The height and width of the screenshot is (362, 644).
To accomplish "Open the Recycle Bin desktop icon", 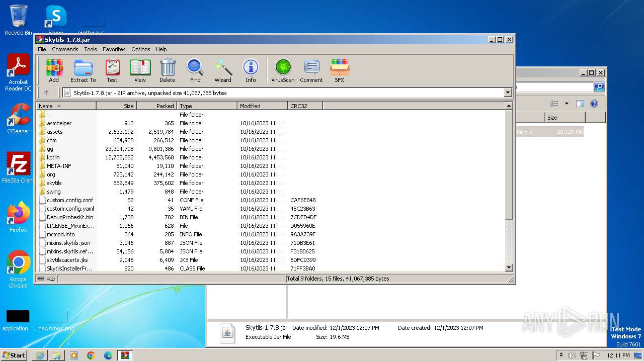I will [18, 21].
